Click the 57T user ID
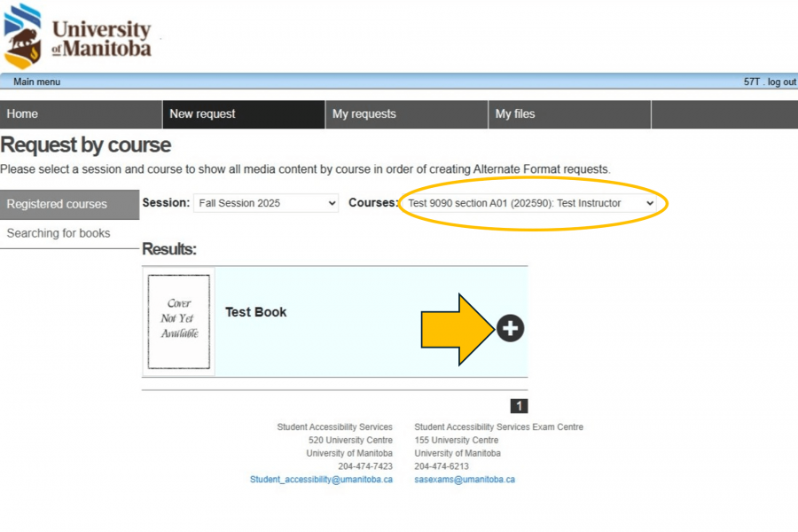 (x=752, y=82)
